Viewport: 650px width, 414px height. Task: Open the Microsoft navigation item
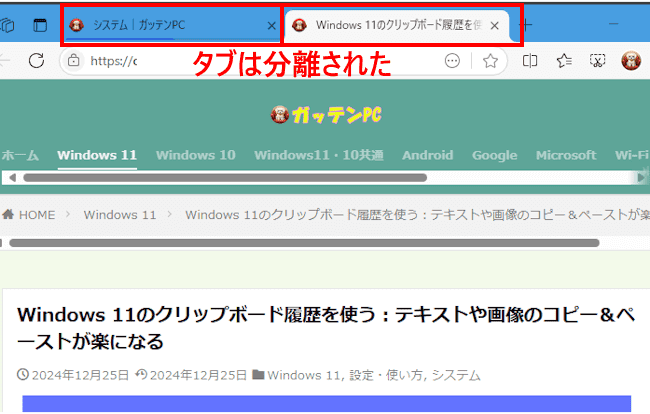(566, 155)
